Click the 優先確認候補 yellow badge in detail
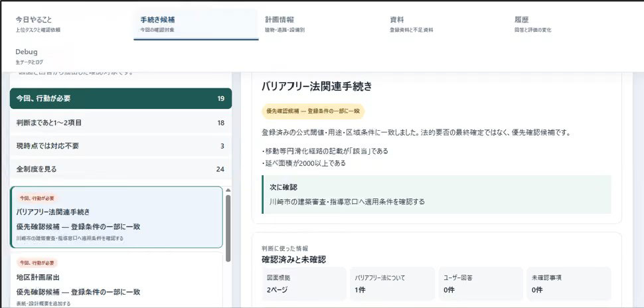 pos(313,112)
